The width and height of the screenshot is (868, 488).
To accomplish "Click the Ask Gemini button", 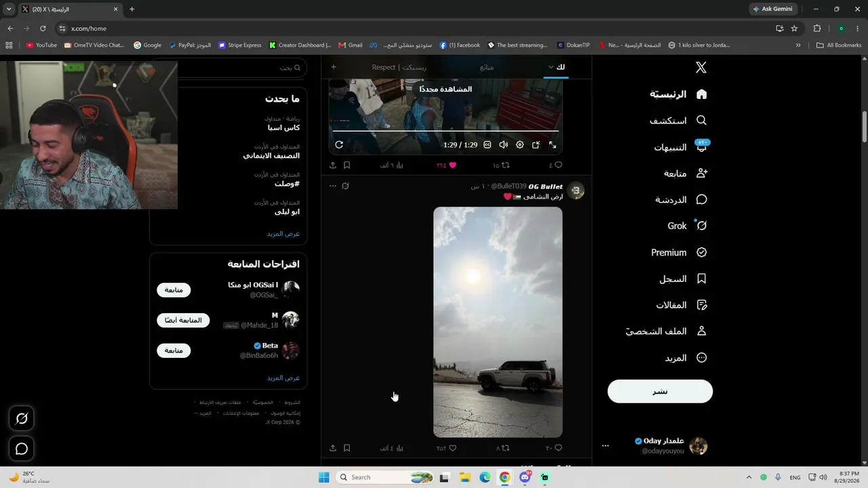I will pyautogui.click(x=772, y=9).
